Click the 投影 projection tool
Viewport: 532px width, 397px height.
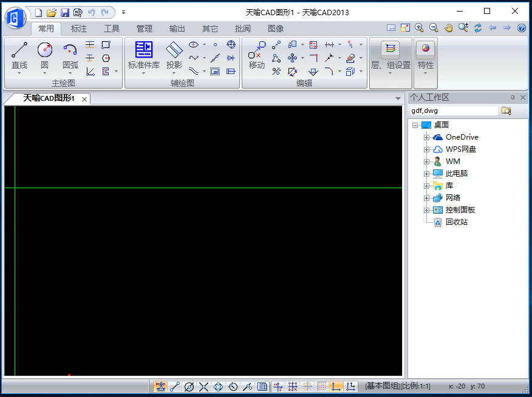pos(174,55)
